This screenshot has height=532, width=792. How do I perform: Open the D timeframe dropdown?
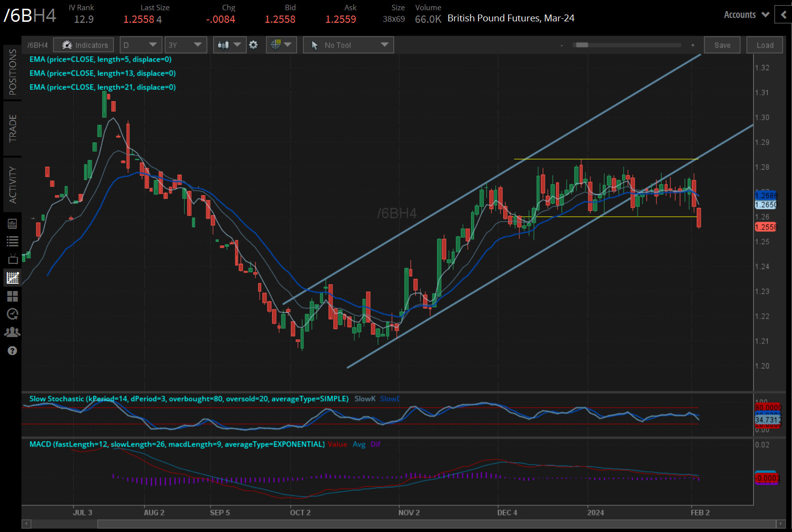pyautogui.click(x=140, y=45)
